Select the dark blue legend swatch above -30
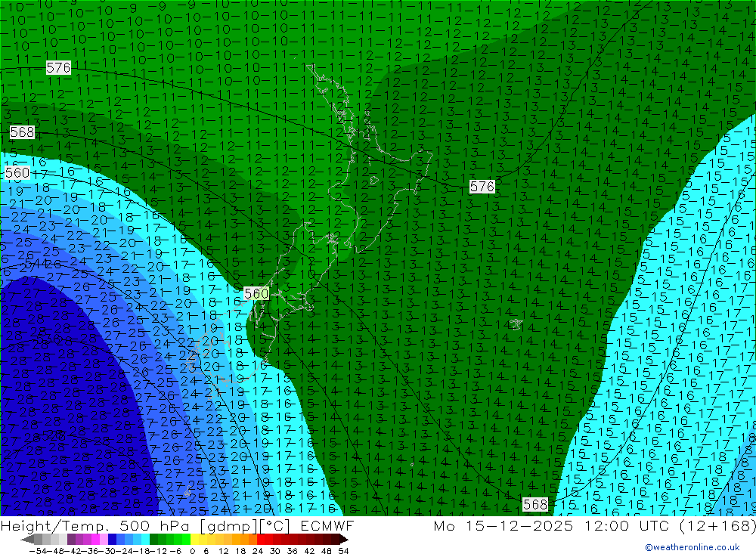The width and height of the screenshot is (756, 554). coord(112,539)
